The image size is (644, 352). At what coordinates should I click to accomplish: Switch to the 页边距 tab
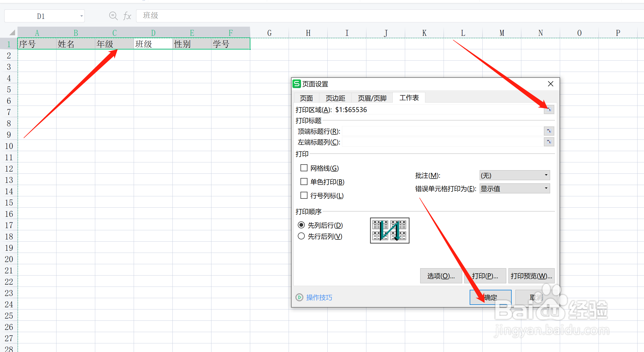pos(335,98)
